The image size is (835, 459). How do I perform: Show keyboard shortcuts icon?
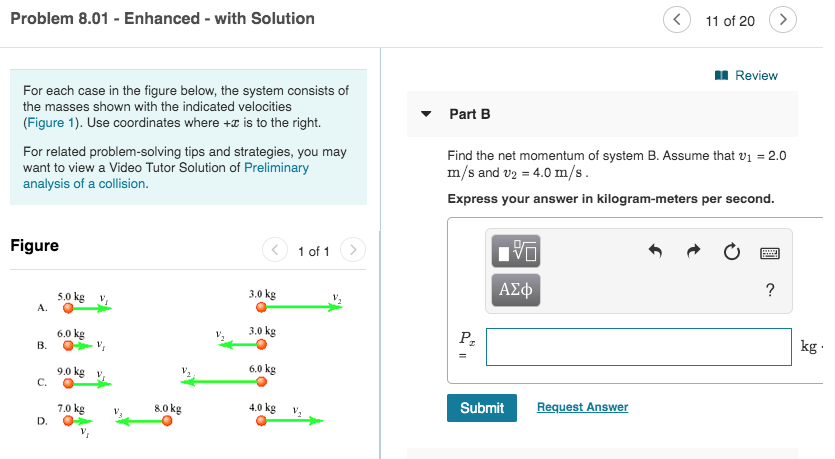(769, 253)
